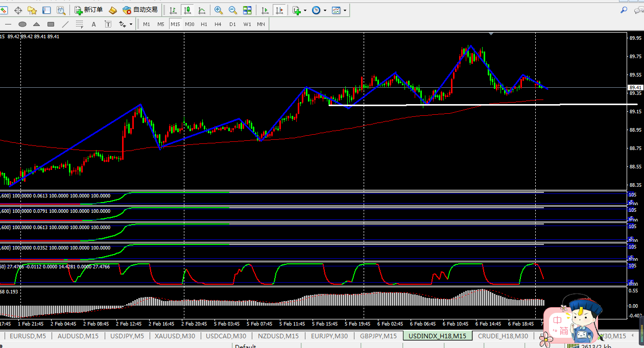Select the rectangle drawing tool
Screen dimensions: 644x348
pyautogui.click(x=51, y=24)
